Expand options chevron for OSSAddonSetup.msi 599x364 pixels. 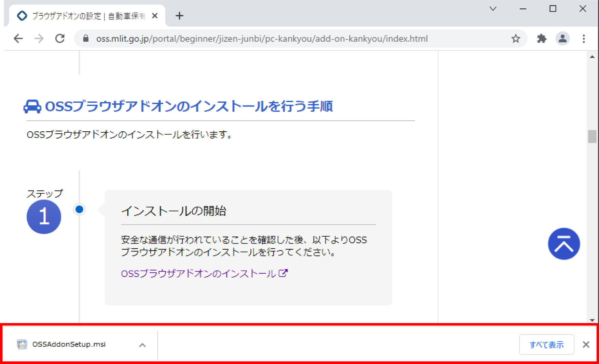(x=142, y=345)
